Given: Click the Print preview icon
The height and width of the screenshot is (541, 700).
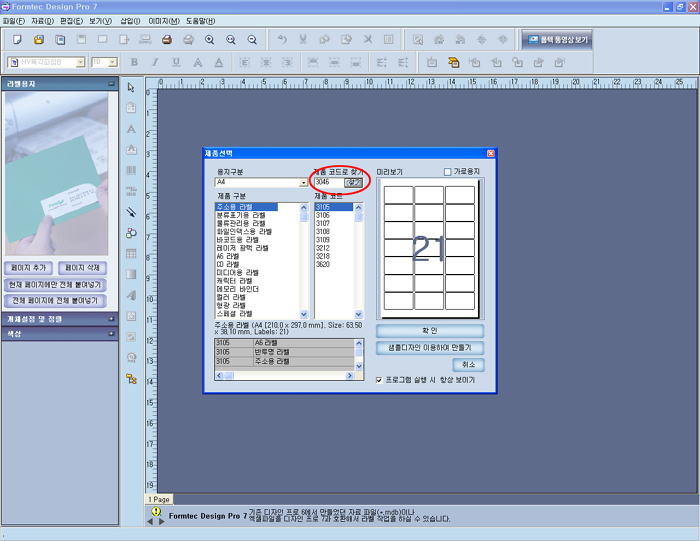Looking at the screenshot, I should pyautogui.click(x=188, y=40).
